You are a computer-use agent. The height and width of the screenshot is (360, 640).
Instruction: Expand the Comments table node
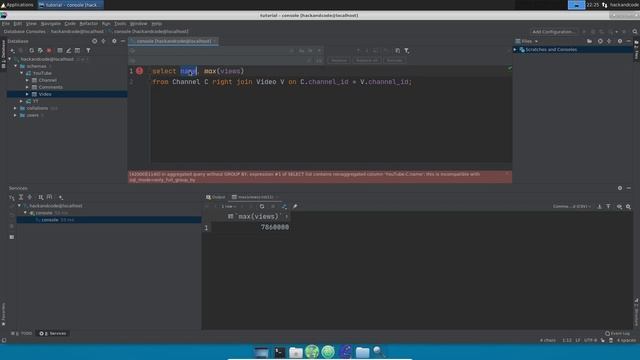27,87
